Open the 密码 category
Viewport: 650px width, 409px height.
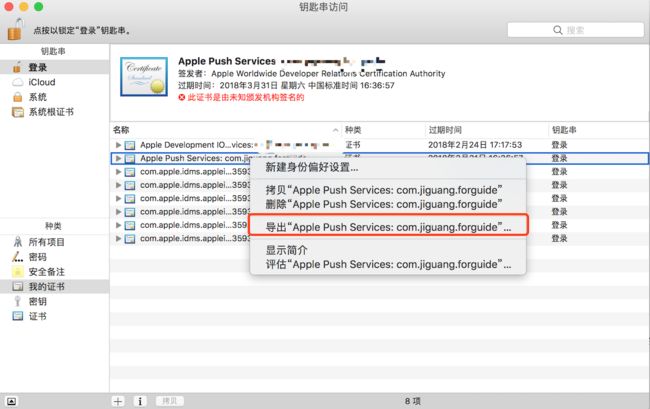tap(54, 257)
